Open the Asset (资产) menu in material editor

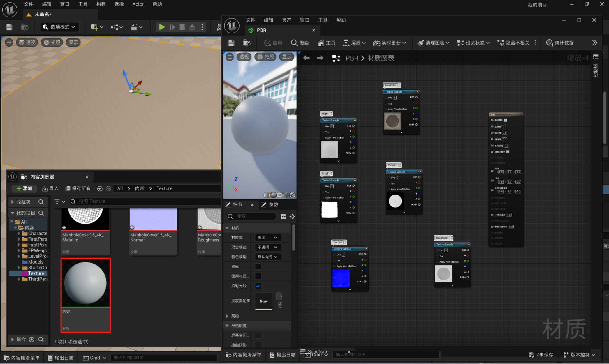click(286, 20)
